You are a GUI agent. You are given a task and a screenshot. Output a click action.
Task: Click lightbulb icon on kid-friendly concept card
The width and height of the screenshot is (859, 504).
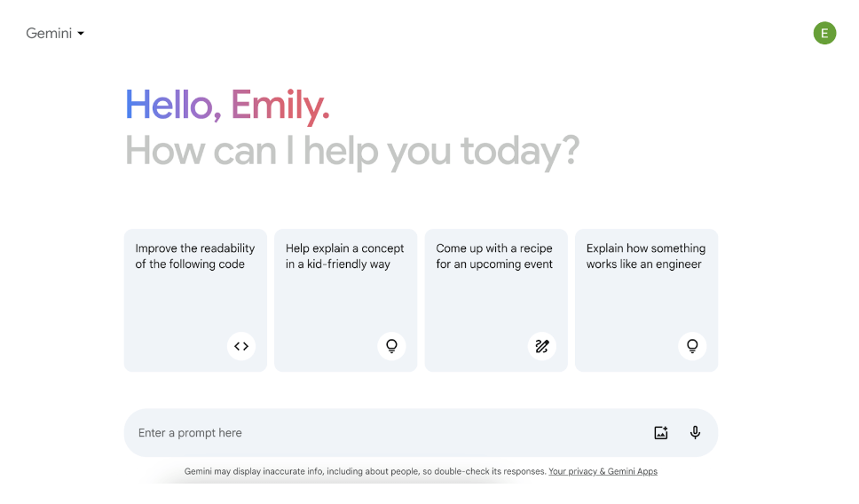click(391, 346)
